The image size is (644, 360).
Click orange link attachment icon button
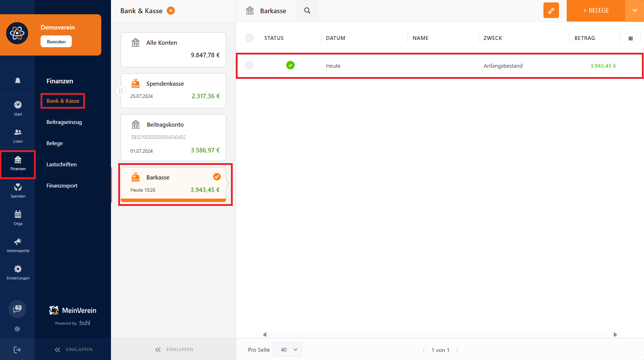click(x=551, y=10)
